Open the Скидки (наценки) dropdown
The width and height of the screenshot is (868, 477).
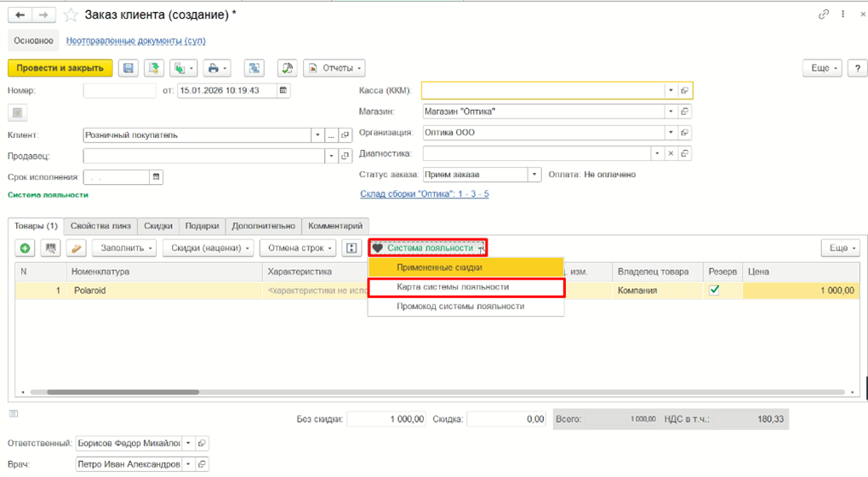coord(208,248)
